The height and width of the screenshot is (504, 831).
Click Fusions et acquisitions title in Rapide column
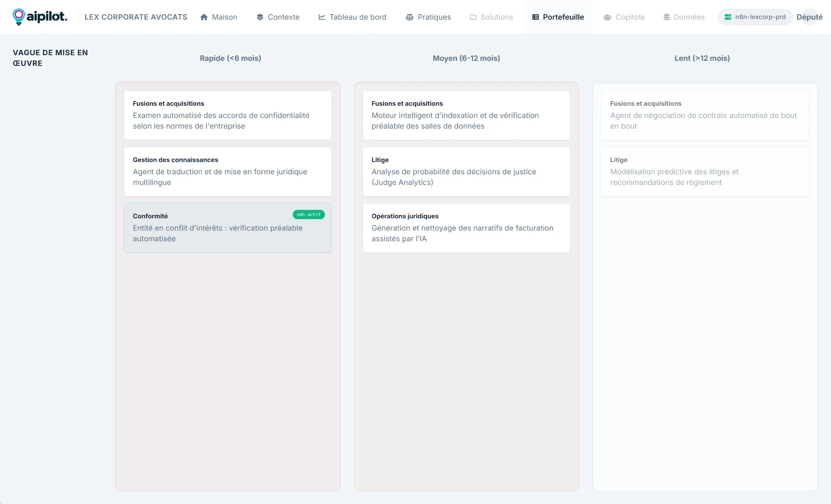coord(168,103)
